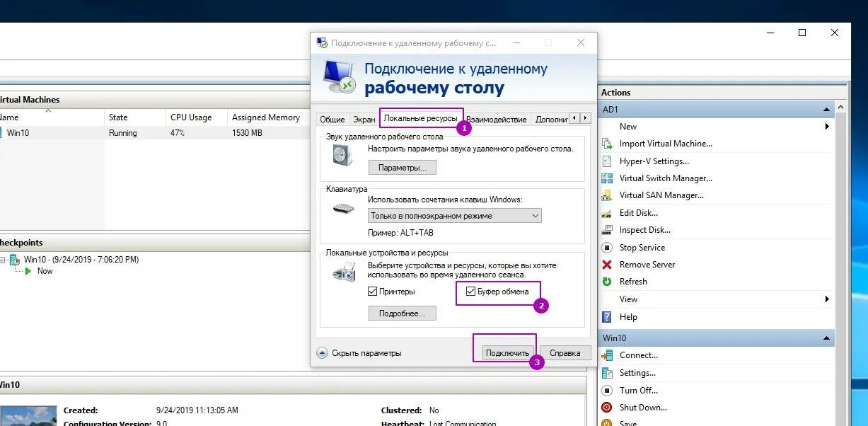Enable the Принтеры checkbox
Image resolution: width=868 pixels, height=426 pixels.
pos(371,291)
